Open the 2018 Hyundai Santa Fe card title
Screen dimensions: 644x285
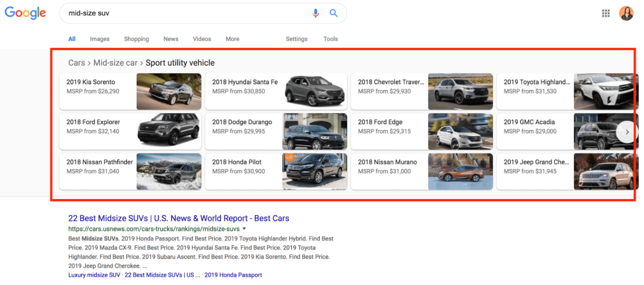pos(245,82)
